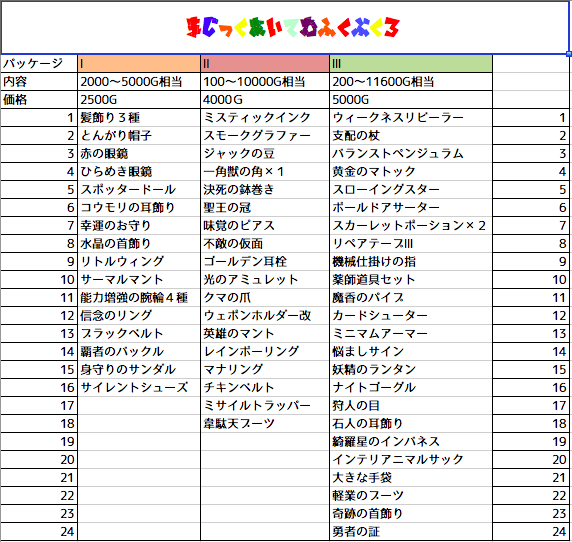Click the チキンベルト cell

[265, 387]
